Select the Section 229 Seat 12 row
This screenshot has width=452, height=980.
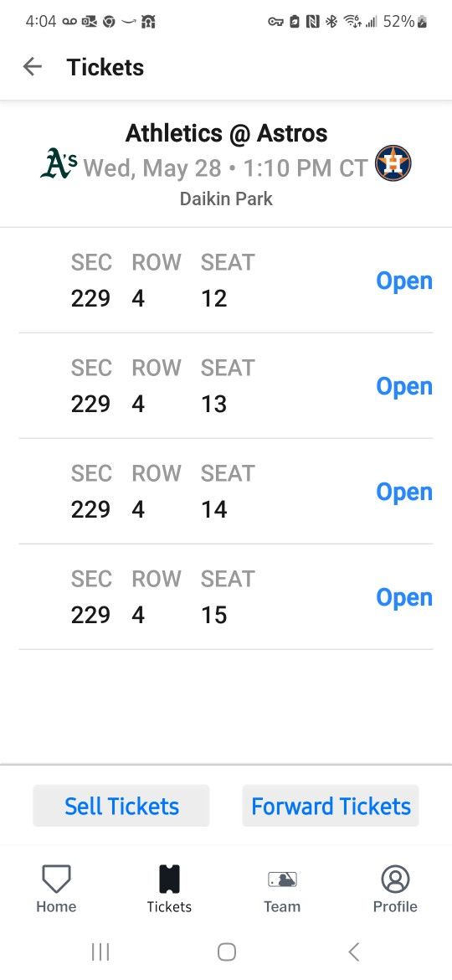coord(226,280)
